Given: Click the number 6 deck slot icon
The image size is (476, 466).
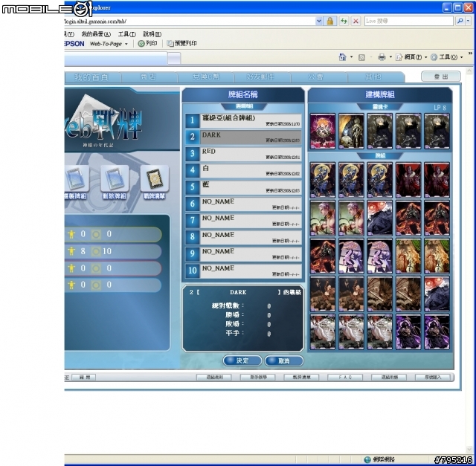Looking at the screenshot, I should point(192,204).
